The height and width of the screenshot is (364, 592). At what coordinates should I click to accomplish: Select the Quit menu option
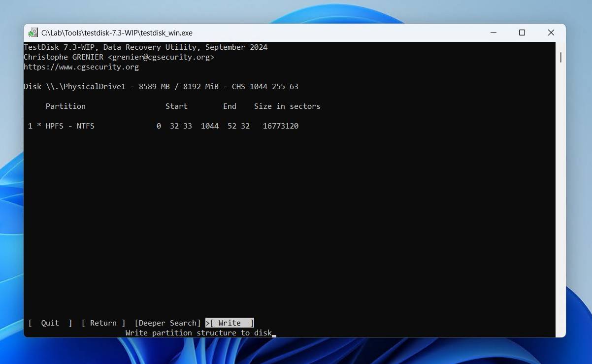[50, 323]
